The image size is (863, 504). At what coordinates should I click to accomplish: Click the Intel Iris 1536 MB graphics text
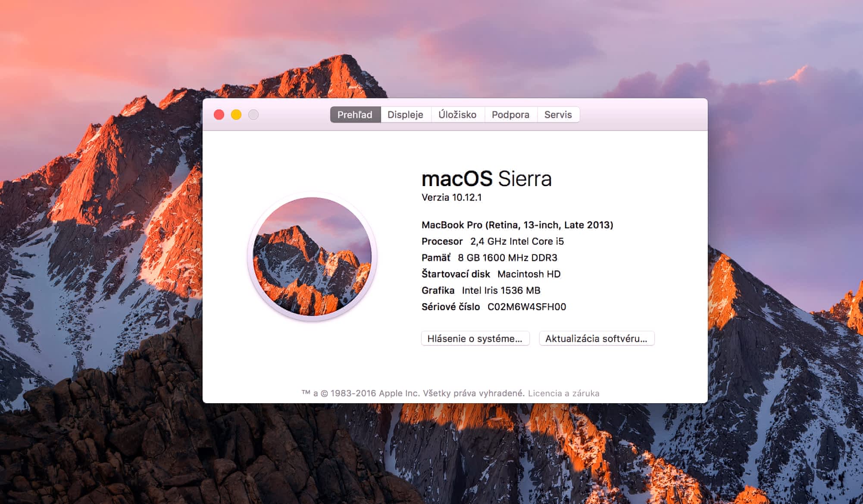pos(501,290)
